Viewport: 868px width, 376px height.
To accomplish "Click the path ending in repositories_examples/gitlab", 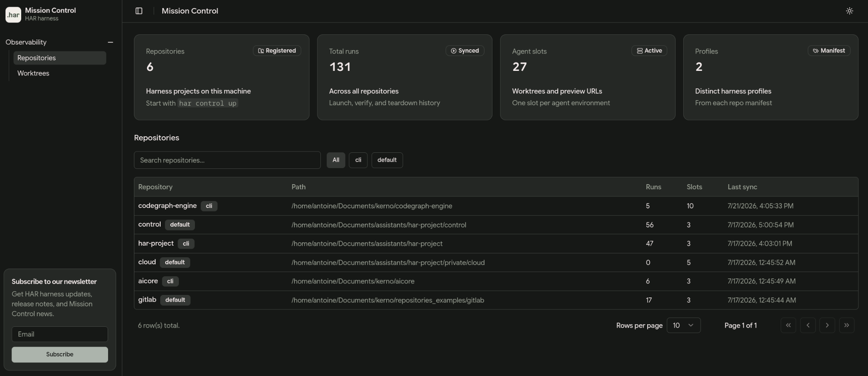I will pyautogui.click(x=388, y=300).
